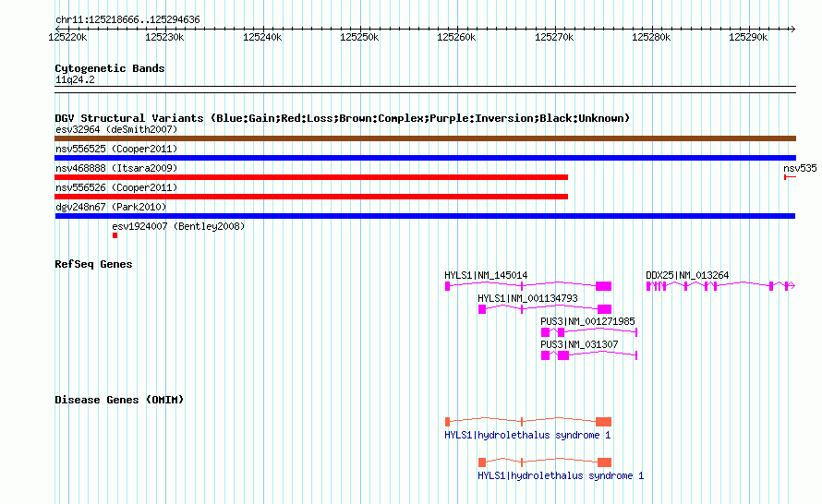Click the HYLS1|NM_145014 gene label
822x504 pixels.
tap(486, 275)
